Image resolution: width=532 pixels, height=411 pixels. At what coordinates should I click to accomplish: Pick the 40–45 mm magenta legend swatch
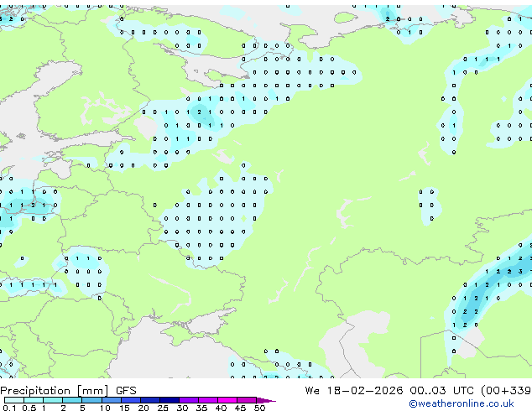pos(227,400)
